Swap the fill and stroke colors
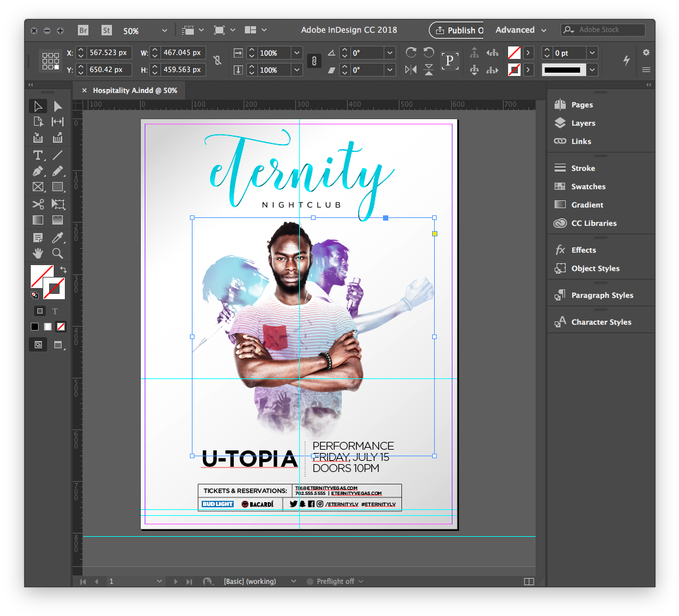 click(x=63, y=269)
